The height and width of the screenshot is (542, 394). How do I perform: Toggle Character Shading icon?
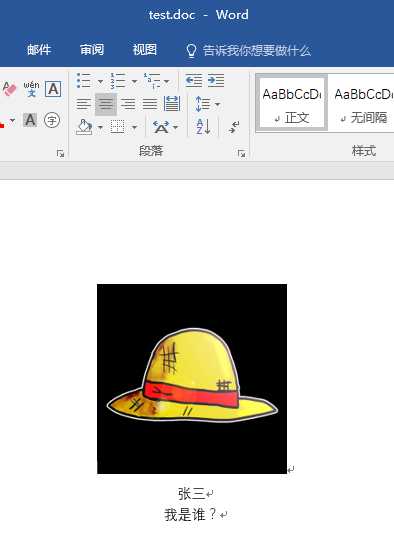(30, 120)
